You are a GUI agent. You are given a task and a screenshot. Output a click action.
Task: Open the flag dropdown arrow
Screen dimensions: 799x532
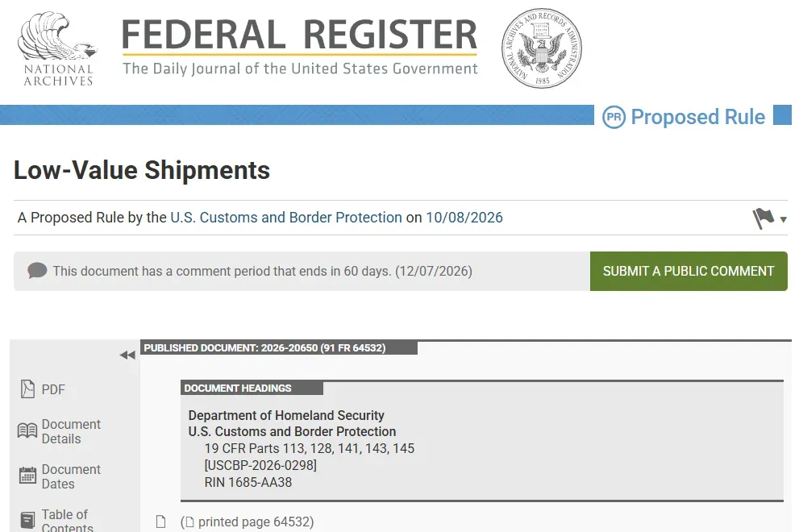pyautogui.click(x=783, y=219)
